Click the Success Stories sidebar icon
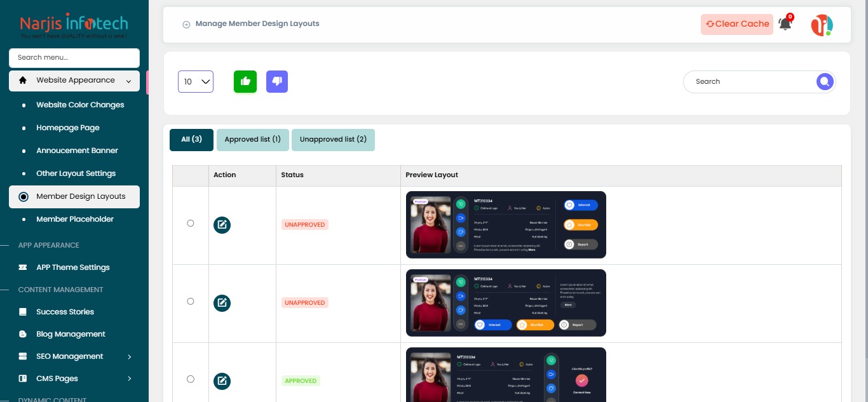The height and width of the screenshot is (402, 868). [x=24, y=312]
